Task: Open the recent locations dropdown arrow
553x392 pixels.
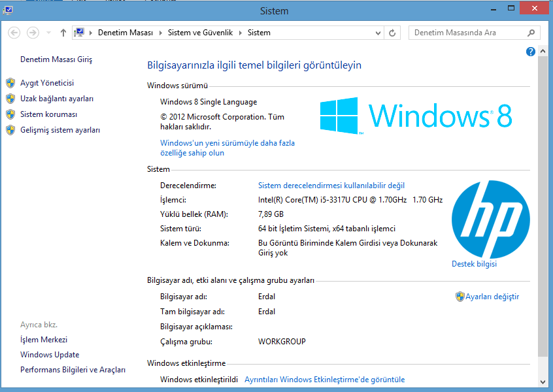Action: [x=48, y=33]
